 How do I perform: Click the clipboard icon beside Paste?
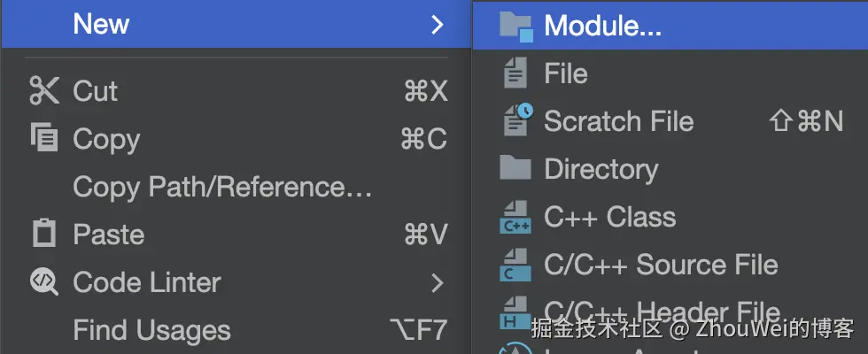(43, 235)
